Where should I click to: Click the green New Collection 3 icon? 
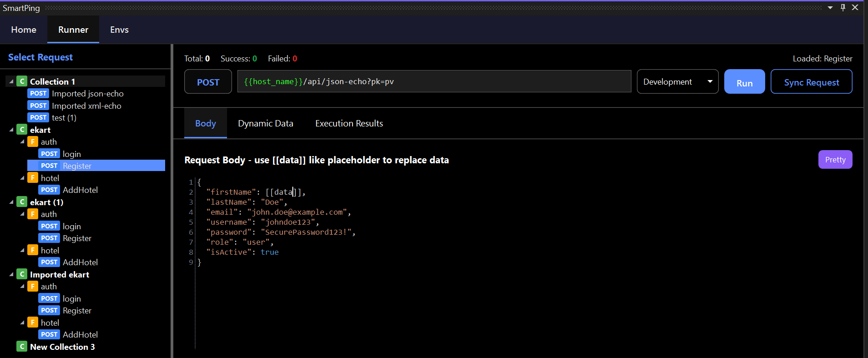click(x=22, y=347)
